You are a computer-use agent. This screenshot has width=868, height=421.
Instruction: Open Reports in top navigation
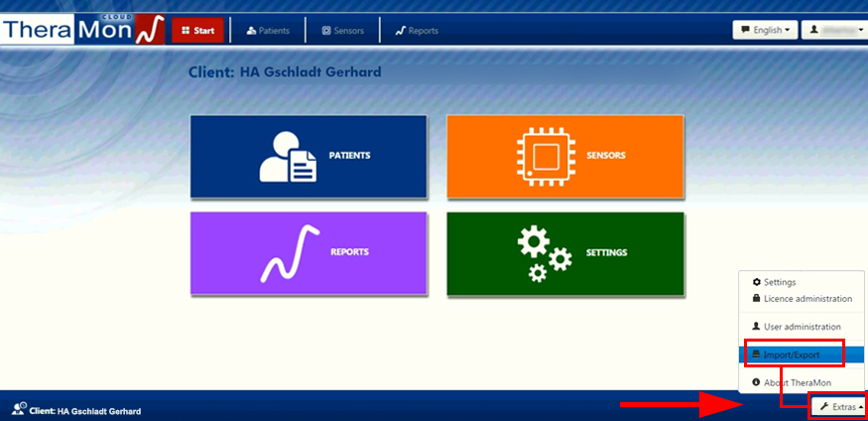click(x=417, y=31)
